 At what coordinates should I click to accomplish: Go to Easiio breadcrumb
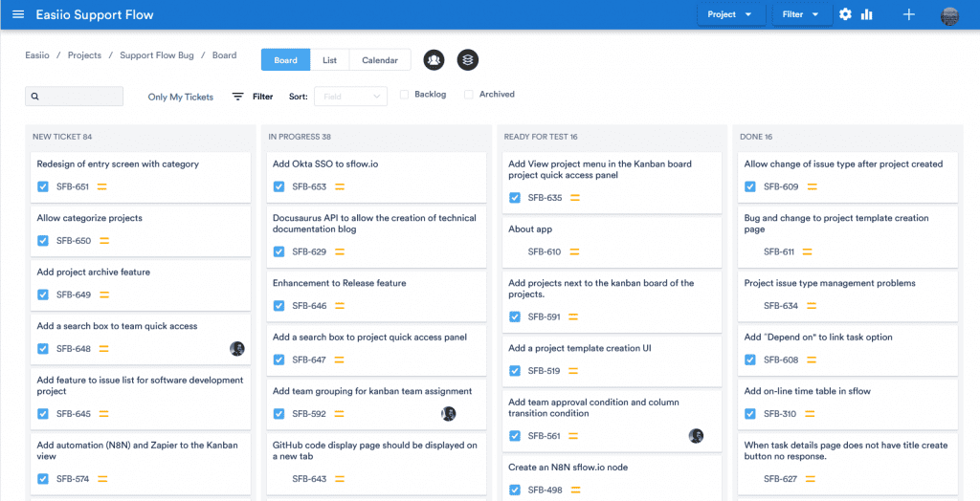click(37, 54)
